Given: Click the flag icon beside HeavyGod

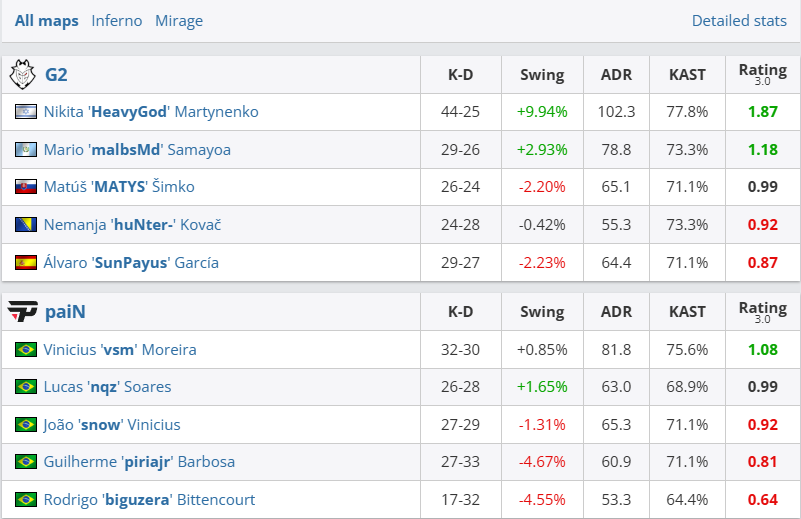Looking at the screenshot, I should point(26,112).
